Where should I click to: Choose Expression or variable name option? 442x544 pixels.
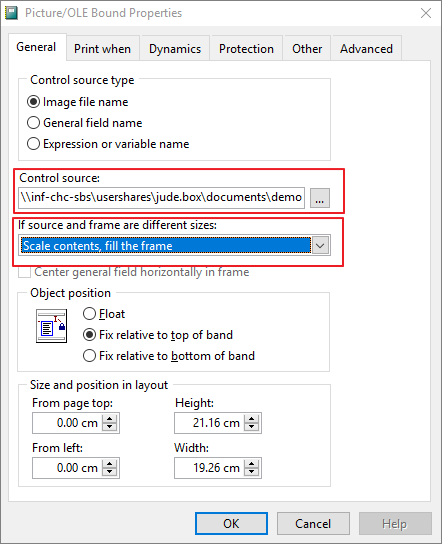click(x=108, y=144)
